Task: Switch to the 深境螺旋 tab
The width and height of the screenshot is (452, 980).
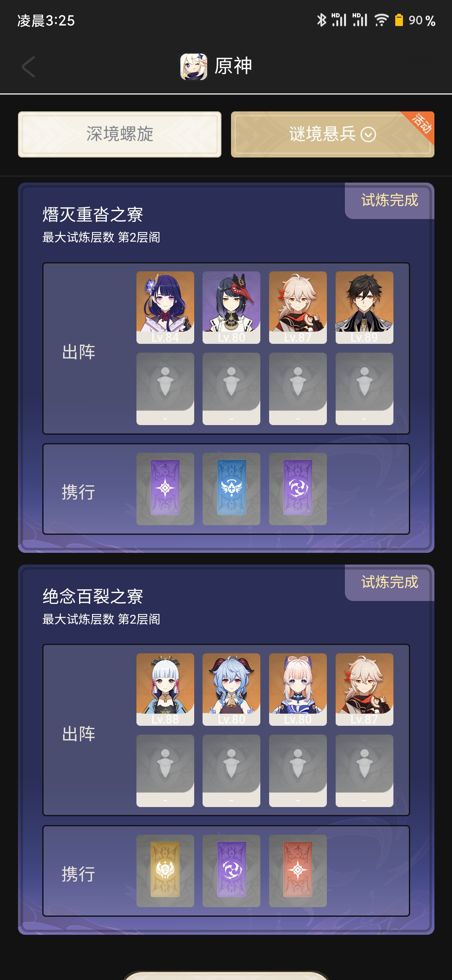Action: [x=120, y=134]
